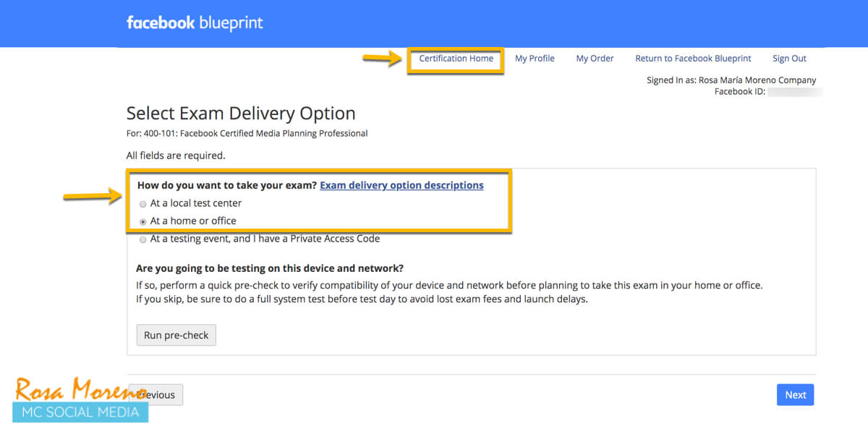Click the Rosa Moreno signature logo
868x434 pixels.
pos(72,391)
